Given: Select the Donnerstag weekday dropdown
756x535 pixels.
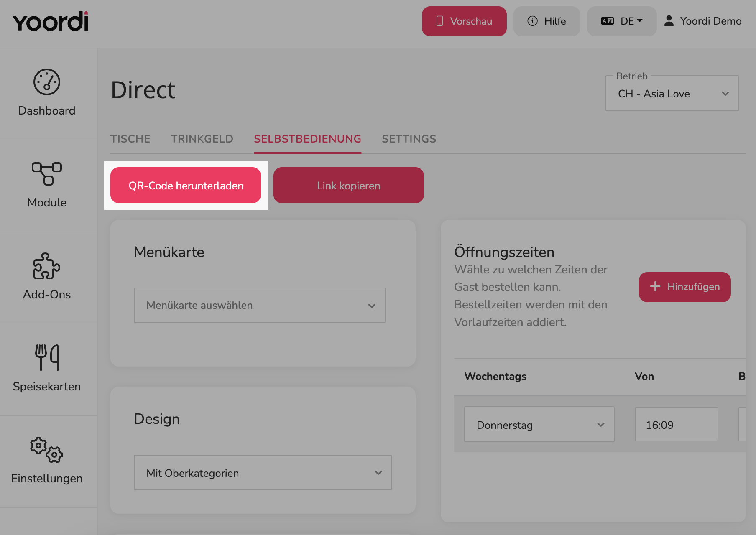Looking at the screenshot, I should point(539,425).
